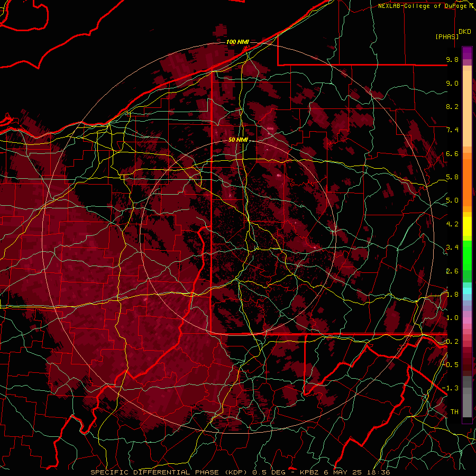Select the orange band on the color bar

[x=467, y=182]
